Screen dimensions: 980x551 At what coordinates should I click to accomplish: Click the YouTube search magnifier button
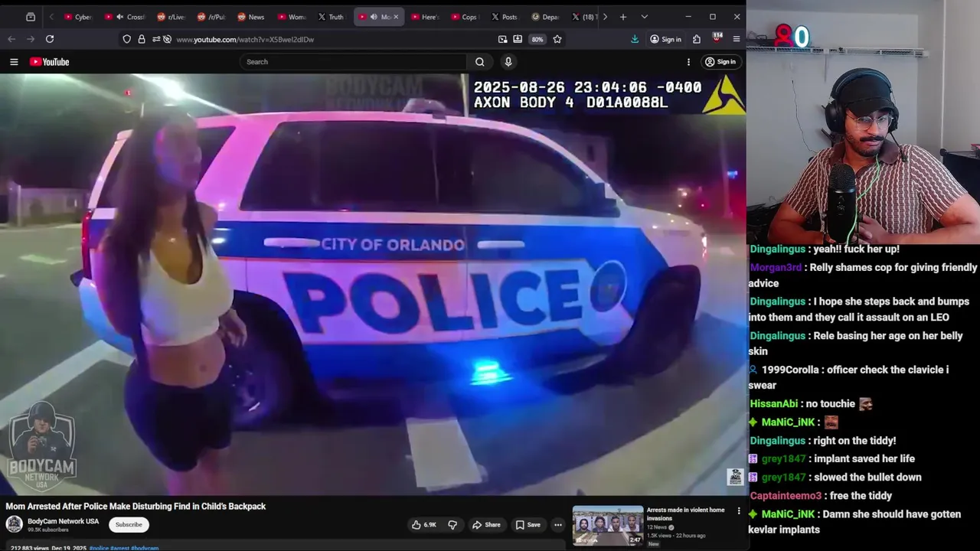click(x=479, y=62)
